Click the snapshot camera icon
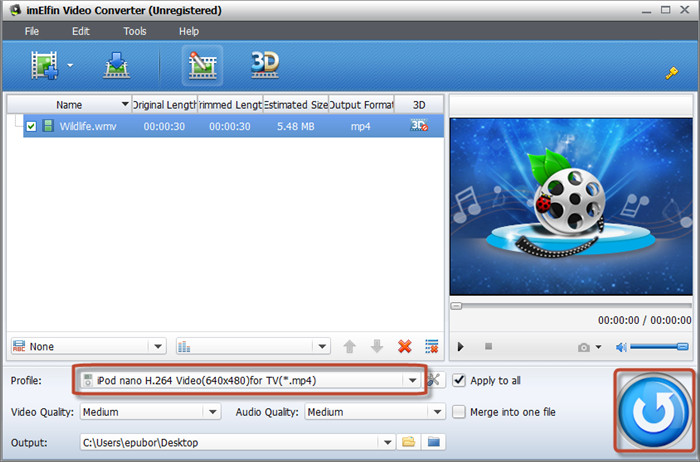700x462 pixels. [583, 347]
